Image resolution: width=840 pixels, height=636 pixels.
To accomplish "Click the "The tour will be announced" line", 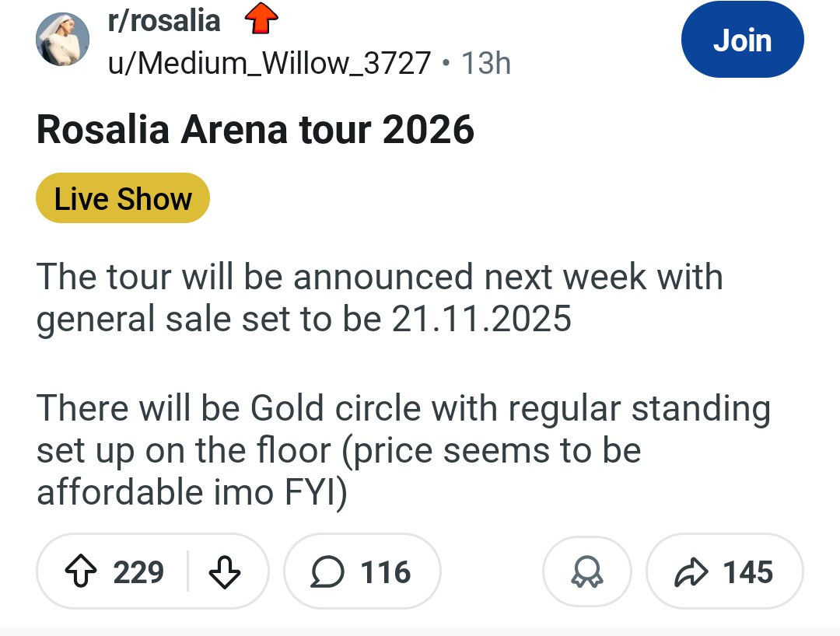I will tap(380, 277).
